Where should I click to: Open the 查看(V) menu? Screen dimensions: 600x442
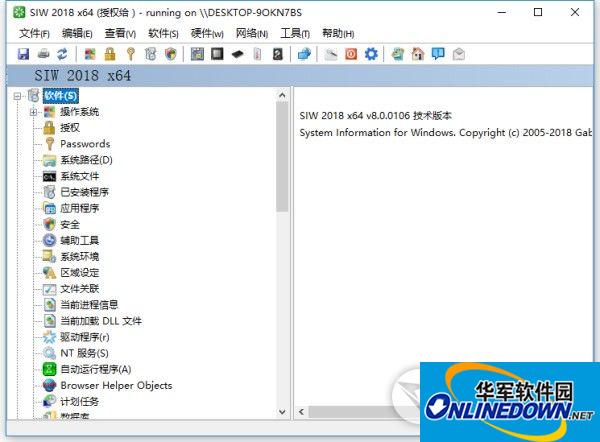(x=120, y=33)
